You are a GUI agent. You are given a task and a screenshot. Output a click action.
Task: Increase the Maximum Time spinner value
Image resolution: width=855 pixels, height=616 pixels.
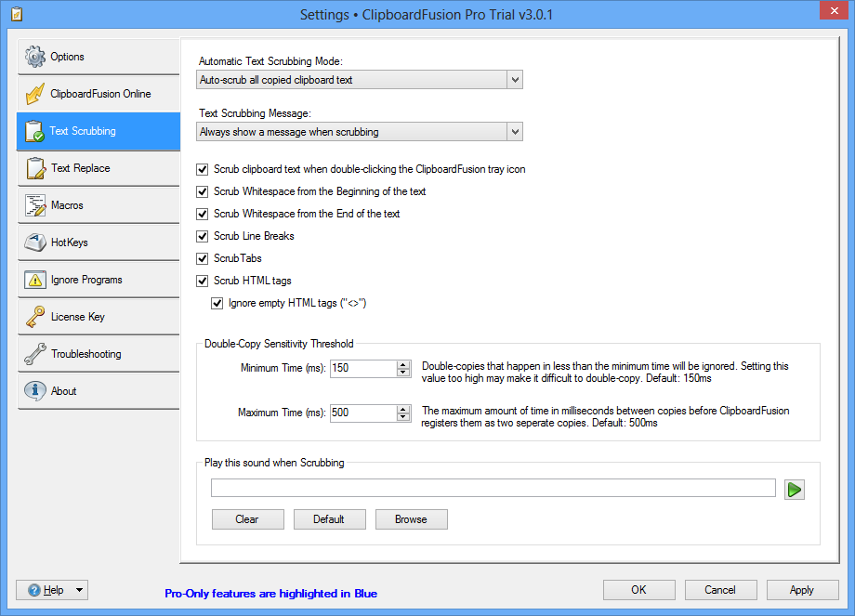pyautogui.click(x=403, y=409)
